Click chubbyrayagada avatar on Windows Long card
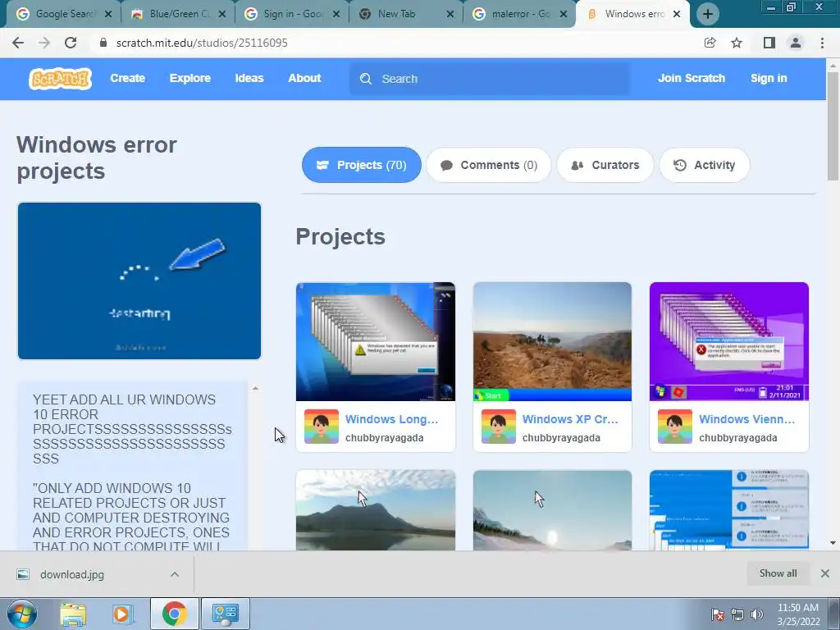The image size is (840, 630). (x=322, y=427)
